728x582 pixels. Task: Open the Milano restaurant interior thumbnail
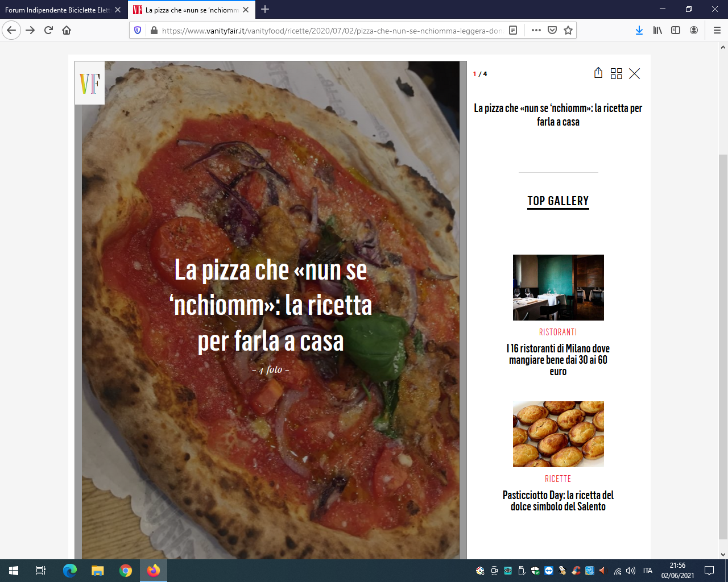(559, 288)
